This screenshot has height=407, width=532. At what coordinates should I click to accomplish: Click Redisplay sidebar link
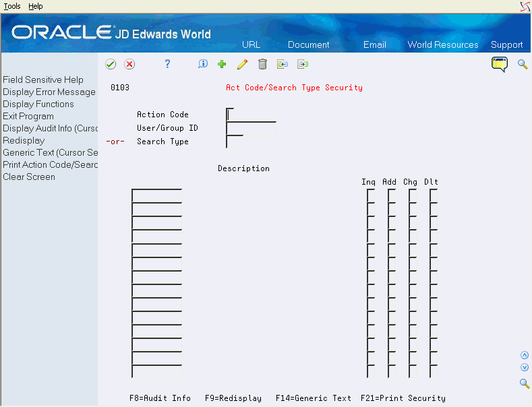click(24, 140)
